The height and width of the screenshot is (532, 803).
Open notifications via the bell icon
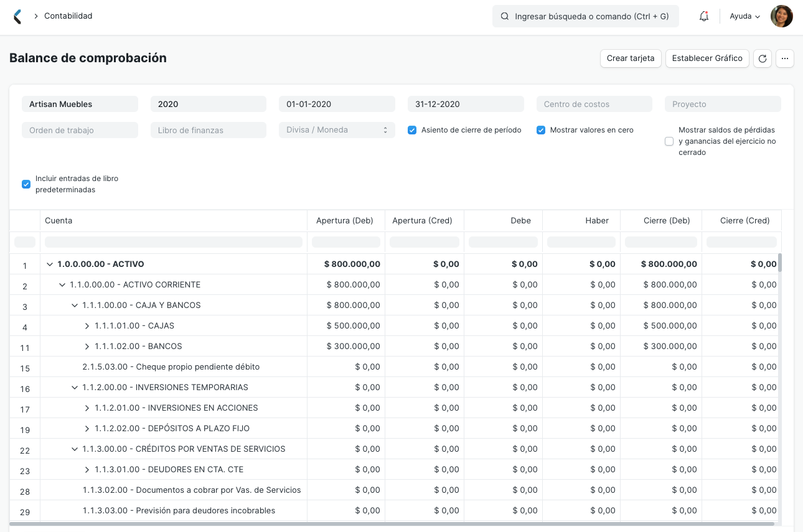coord(703,16)
